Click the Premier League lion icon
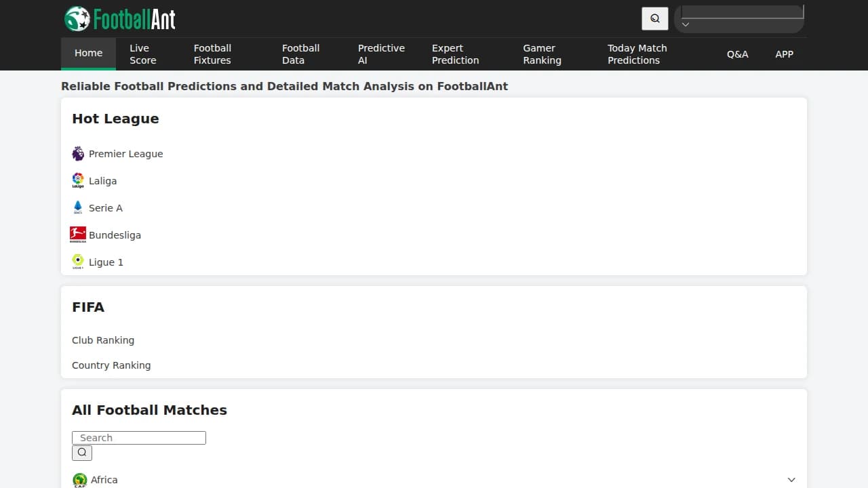This screenshot has height=488, width=868. pos(78,154)
